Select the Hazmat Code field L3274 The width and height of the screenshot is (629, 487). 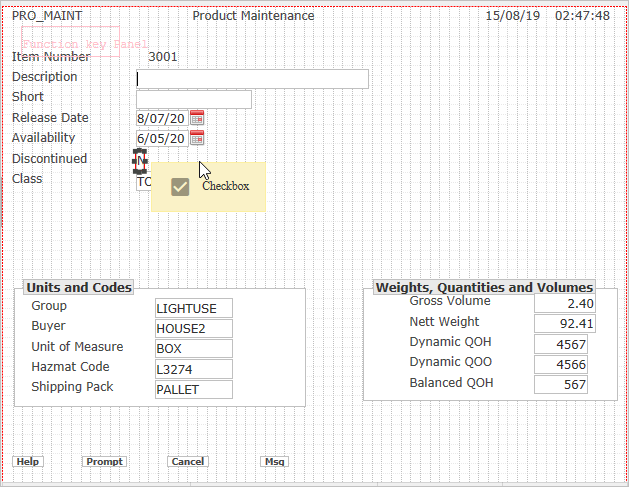pyautogui.click(x=194, y=369)
